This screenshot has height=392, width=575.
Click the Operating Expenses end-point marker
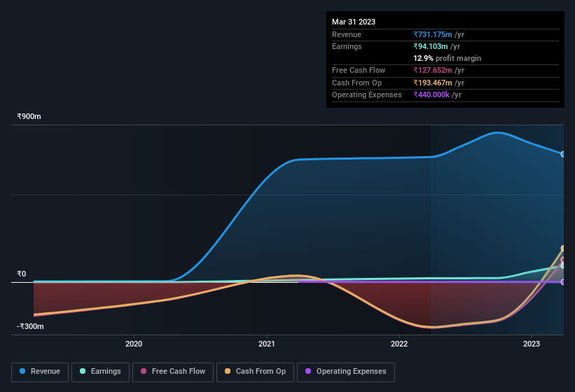(x=563, y=282)
